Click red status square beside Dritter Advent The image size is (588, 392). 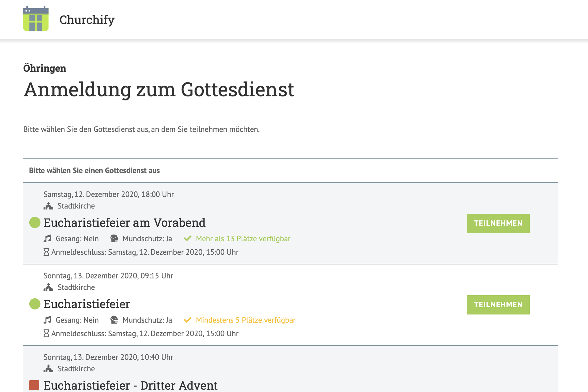(34, 385)
